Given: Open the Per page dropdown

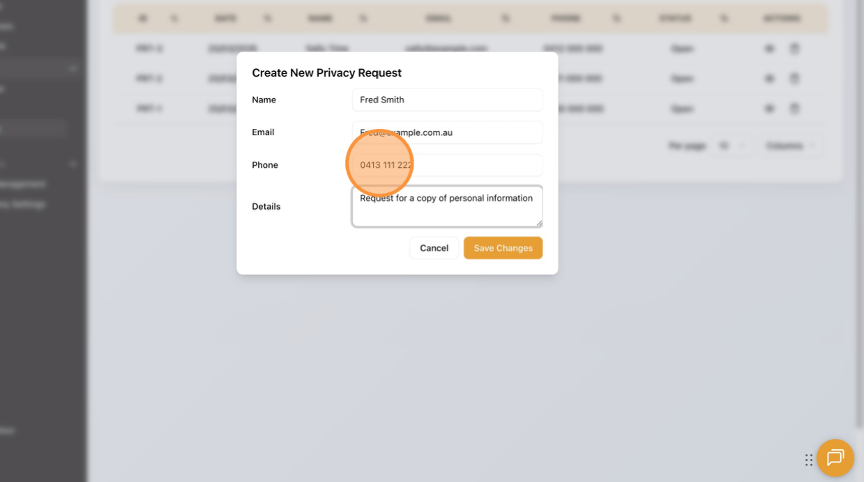Looking at the screenshot, I should click(x=735, y=146).
